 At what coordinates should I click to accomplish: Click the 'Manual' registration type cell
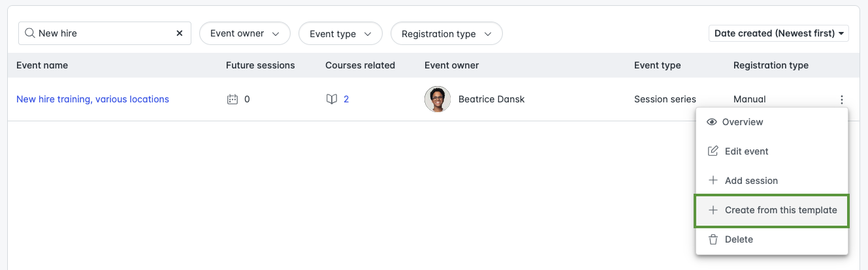point(750,99)
